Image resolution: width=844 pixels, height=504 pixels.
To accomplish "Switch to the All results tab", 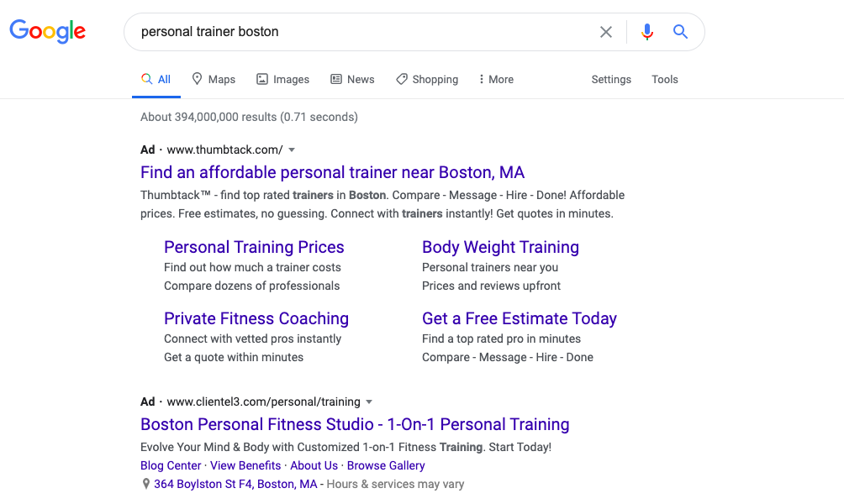I will point(156,79).
